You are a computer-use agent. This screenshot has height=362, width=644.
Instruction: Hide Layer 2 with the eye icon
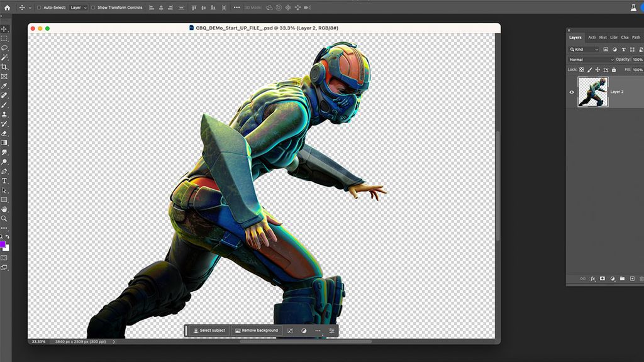pos(572,92)
